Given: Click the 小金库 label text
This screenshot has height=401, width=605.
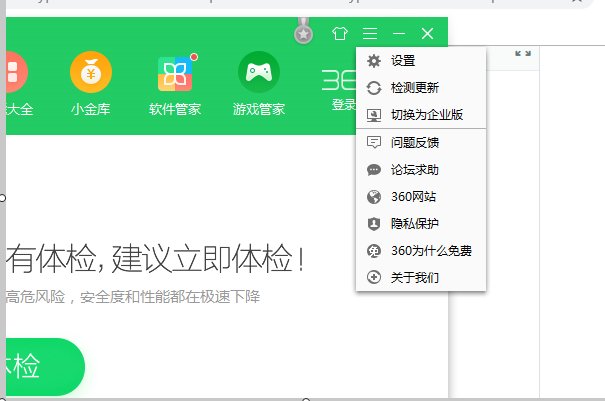Looking at the screenshot, I should click(91, 109).
